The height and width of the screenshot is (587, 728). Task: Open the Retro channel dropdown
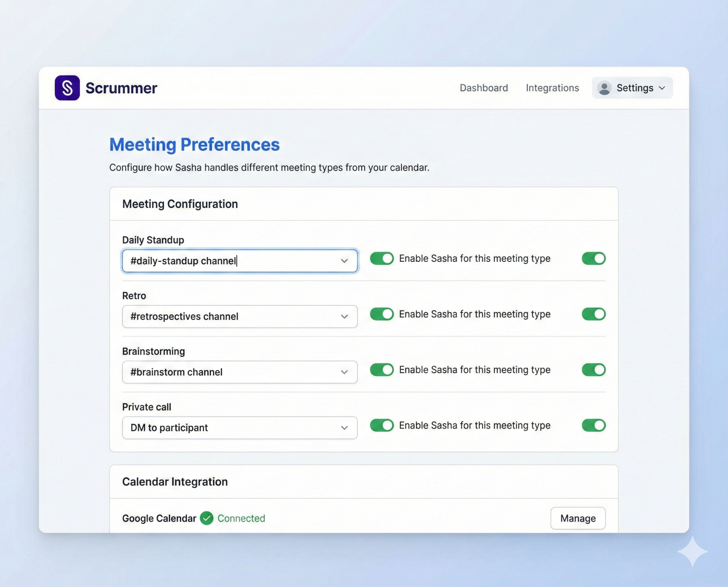coord(344,316)
